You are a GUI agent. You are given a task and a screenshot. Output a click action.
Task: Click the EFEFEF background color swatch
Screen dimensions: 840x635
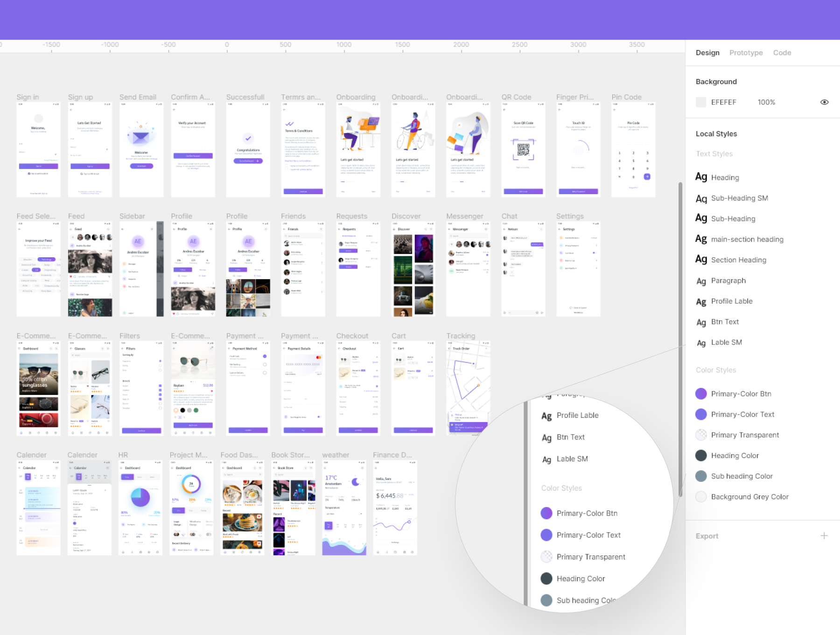pos(701,102)
